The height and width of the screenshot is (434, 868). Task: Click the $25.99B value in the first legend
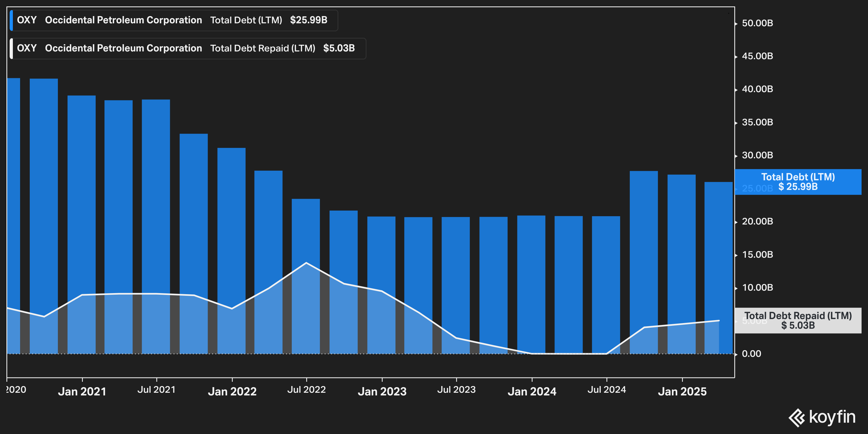(x=309, y=20)
